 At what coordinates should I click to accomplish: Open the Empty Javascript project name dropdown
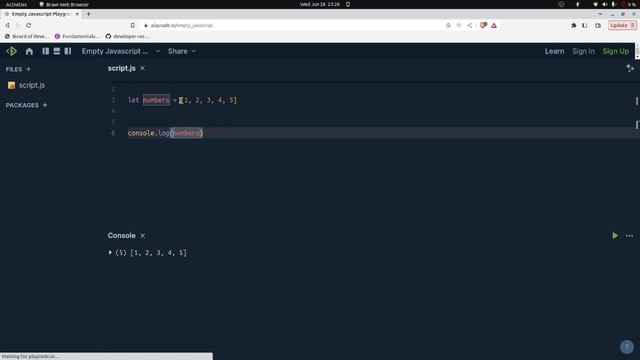(x=121, y=51)
